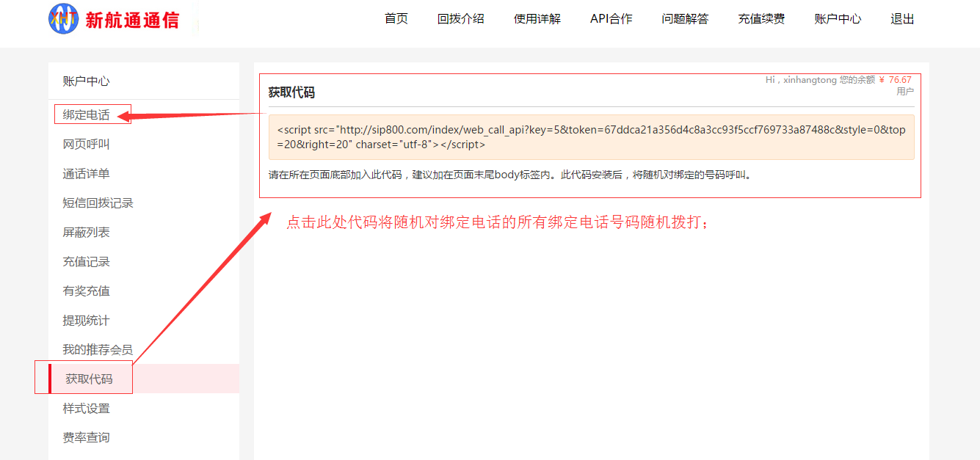Click 退出 to log out
The image size is (980, 460).
[902, 19]
